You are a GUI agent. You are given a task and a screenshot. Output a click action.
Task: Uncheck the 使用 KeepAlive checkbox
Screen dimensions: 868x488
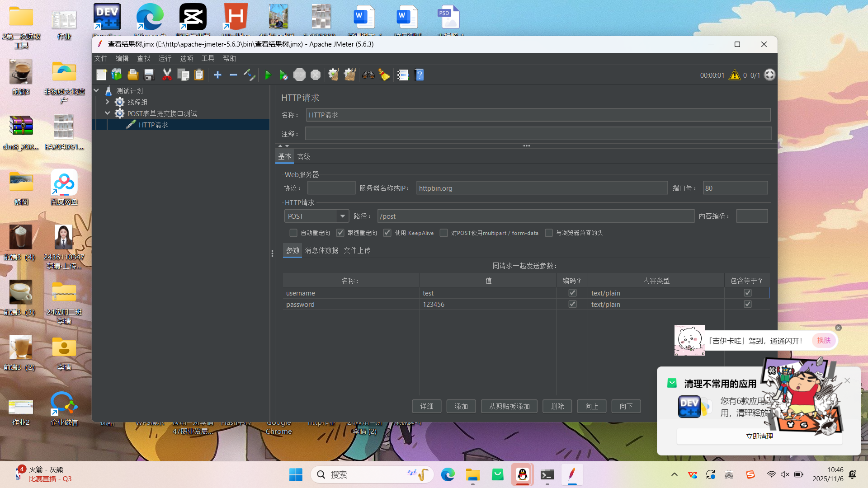[x=387, y=233]
